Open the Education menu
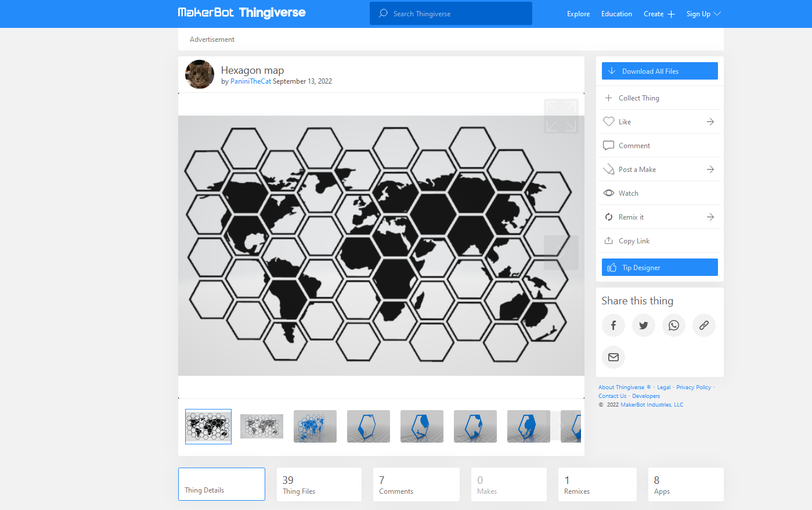This screenshot has height=510, width=812. 616,14
